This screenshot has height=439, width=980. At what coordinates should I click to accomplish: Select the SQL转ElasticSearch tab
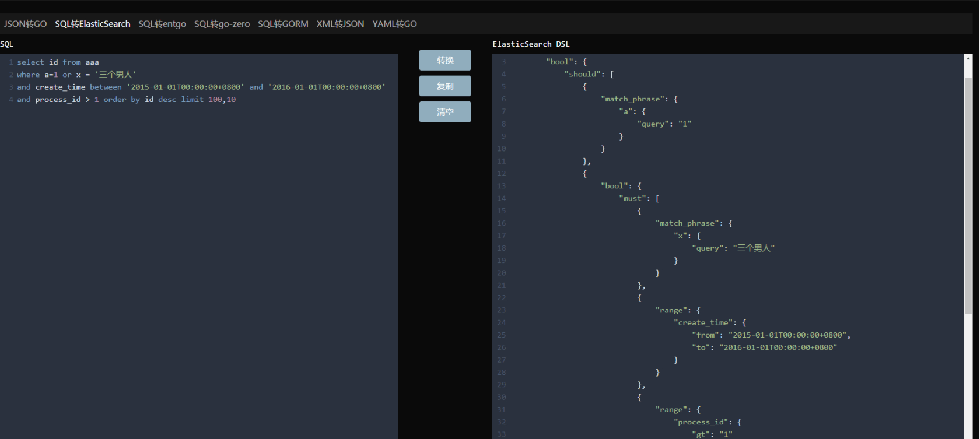tap(93, 24)
